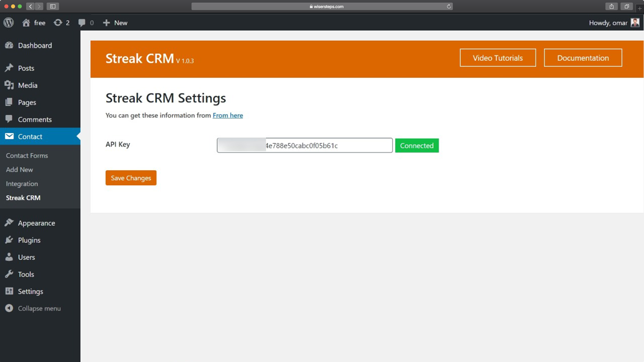Open the Comments menu item
Screen dimensions: 644x362
point(40,119)
